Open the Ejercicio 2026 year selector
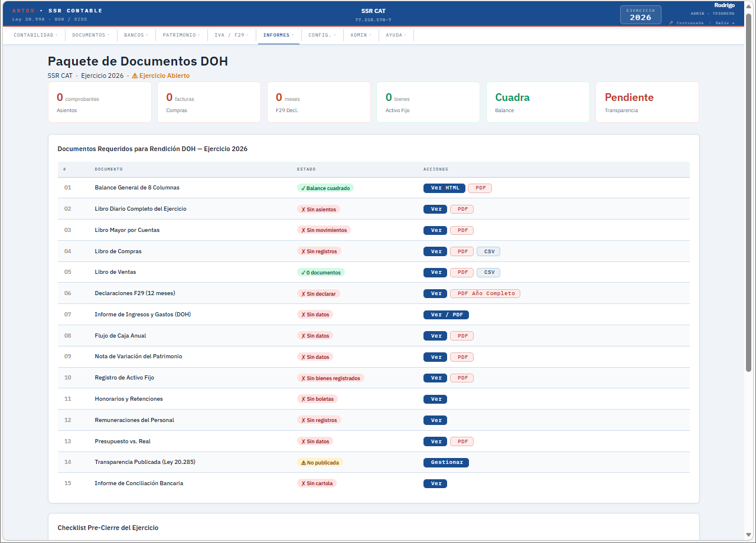The height and width of the screenshot is (543, 756). tap(640, 15)
